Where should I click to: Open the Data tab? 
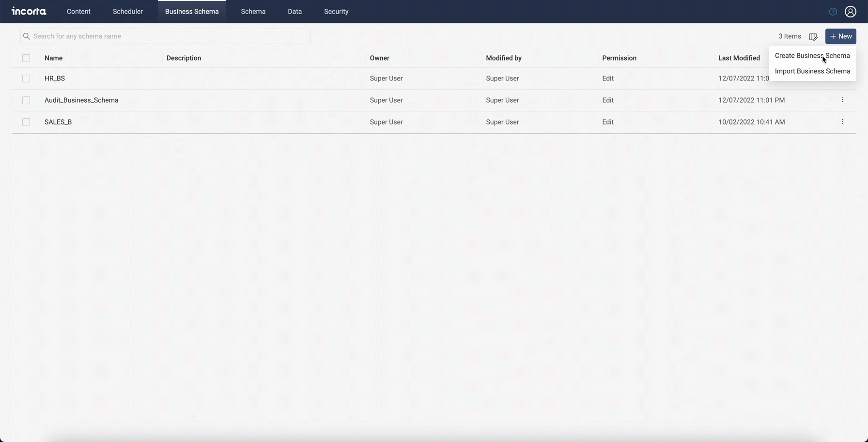pyautogui.click(x=294, y=12)
